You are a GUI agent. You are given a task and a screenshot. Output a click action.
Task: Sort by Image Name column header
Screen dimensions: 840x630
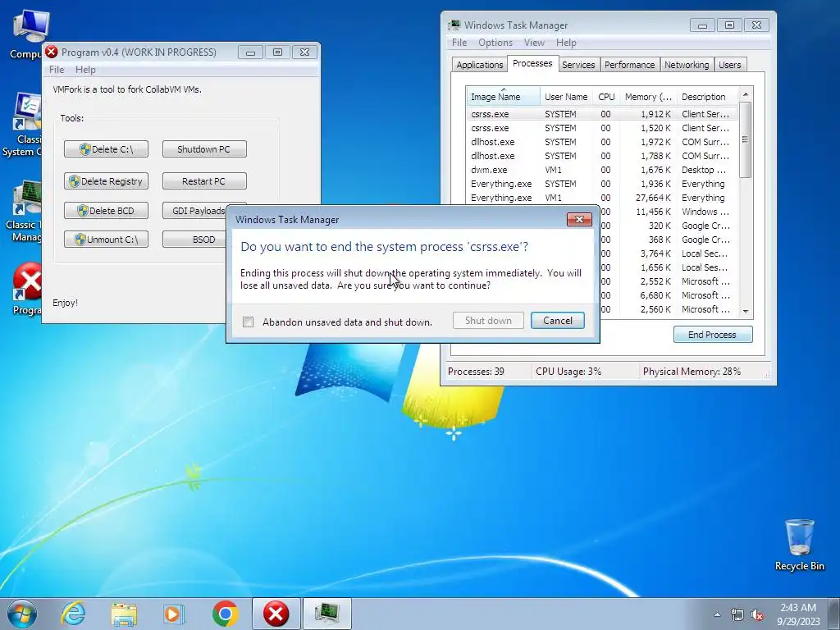pos(503,97)
